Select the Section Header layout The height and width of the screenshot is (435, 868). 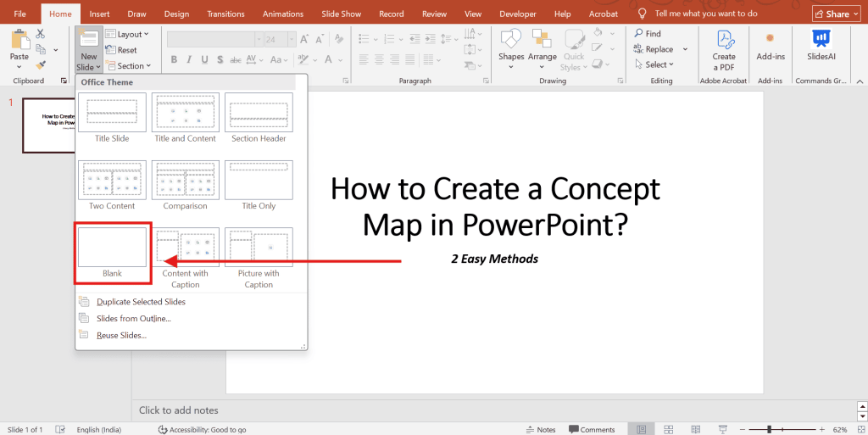pyautogui.click(x=259, y=118)
